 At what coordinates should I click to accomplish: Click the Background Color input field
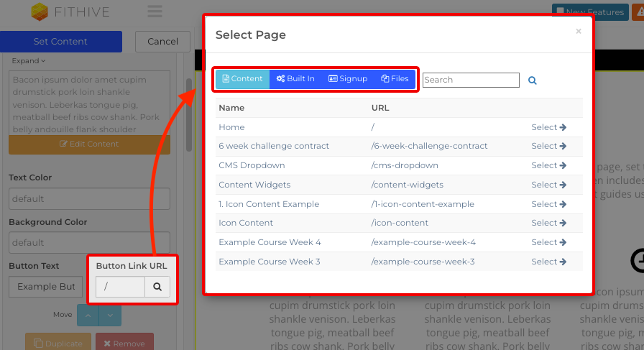[90, 242]
